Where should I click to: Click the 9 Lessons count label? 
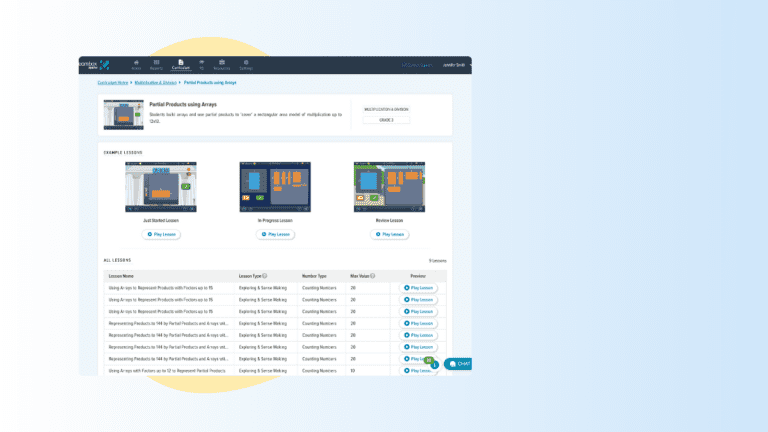tap(437, 261)
